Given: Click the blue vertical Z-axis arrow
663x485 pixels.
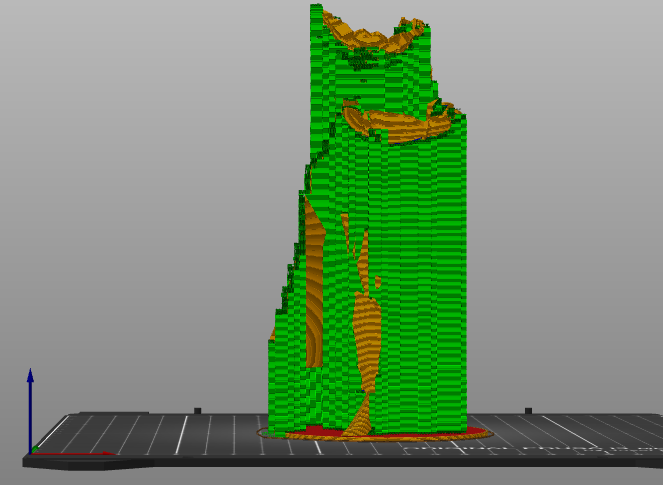Looking at the screenshot, I should (30, 410).
